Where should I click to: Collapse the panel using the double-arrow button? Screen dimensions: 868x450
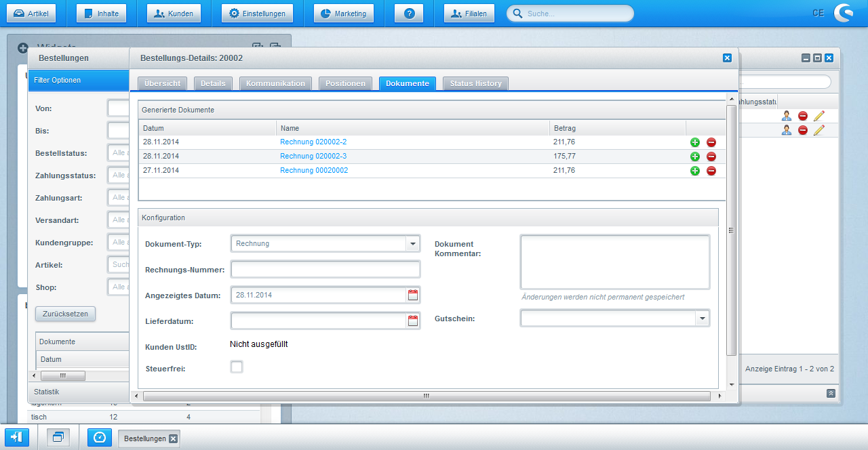point(831,393)
